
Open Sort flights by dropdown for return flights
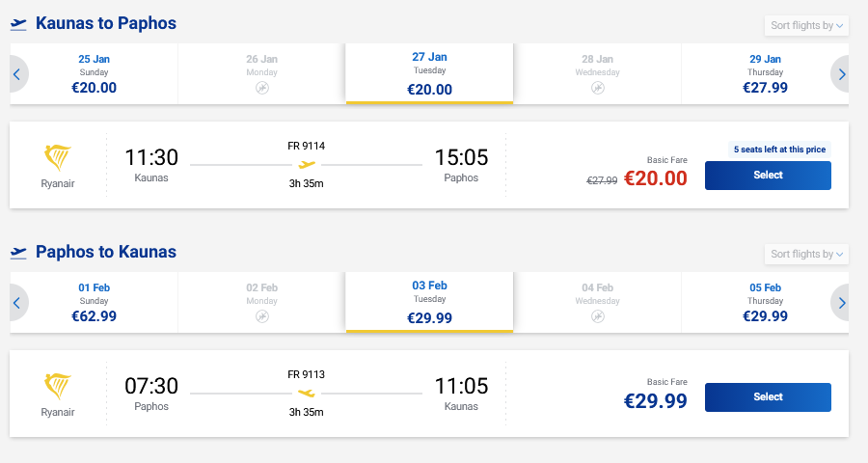(x=806, y=254)
